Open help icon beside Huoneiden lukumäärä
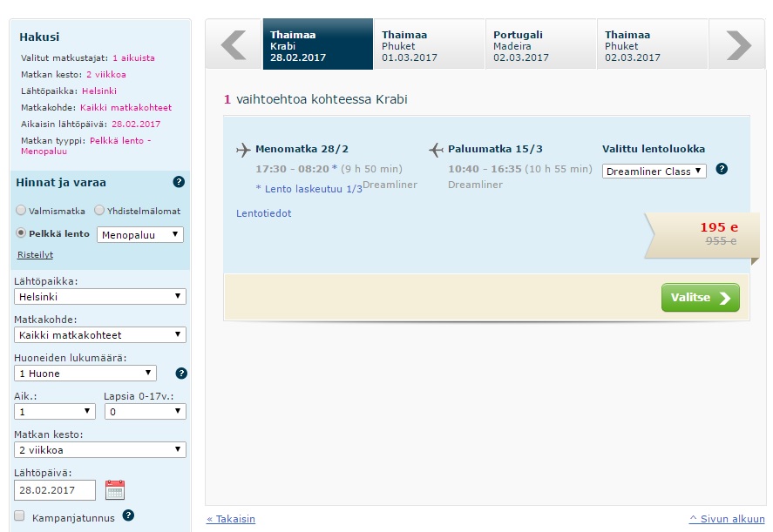This screenshot has width=773, height=532. pos(181,373)
